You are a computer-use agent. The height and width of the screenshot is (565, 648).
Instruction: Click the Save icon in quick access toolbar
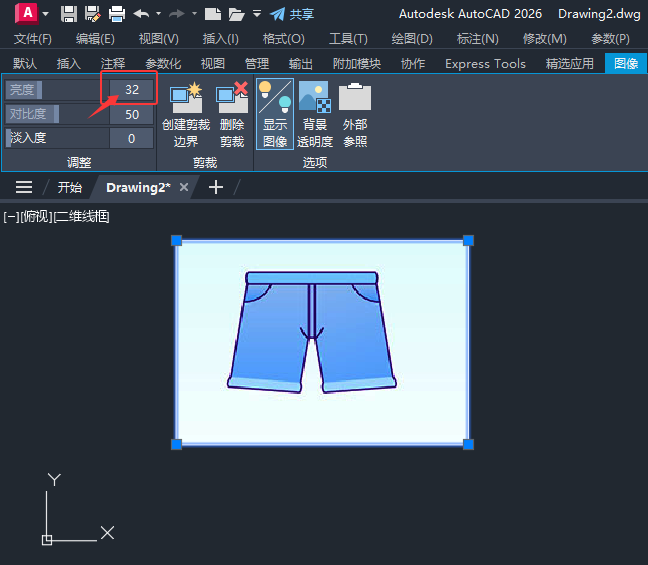coord(69,14)
